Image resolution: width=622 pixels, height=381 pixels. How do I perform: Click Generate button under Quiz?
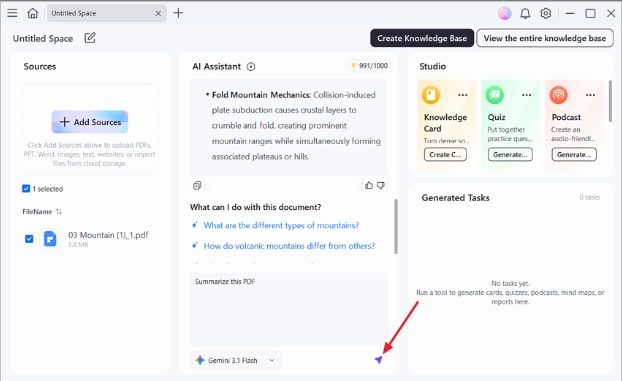(x=510, y=154)
